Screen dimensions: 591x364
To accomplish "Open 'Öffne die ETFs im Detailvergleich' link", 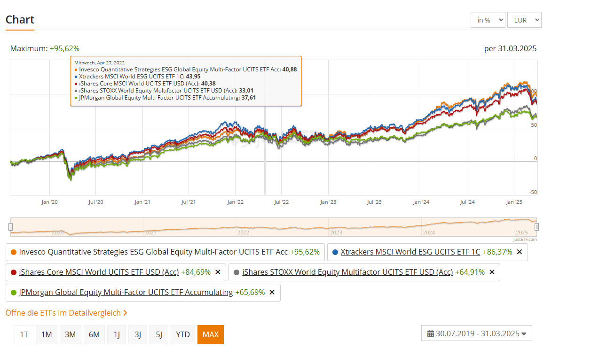I will tap(66, 313).
